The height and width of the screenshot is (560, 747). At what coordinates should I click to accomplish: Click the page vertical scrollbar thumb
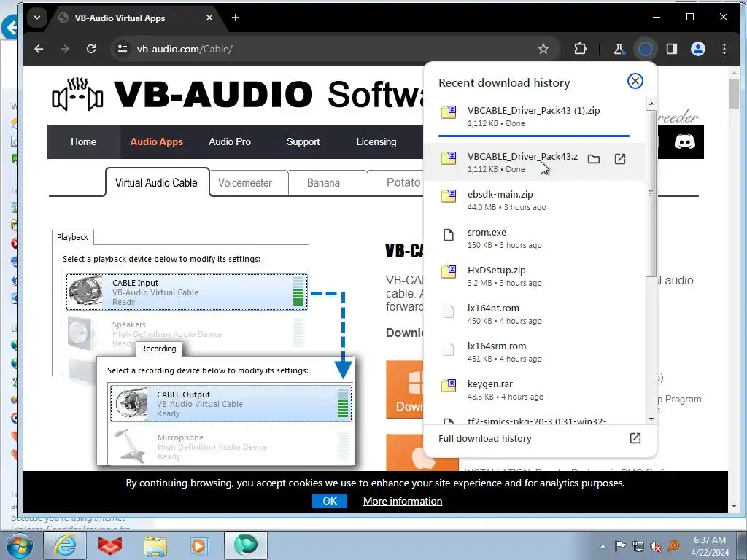pyautogui.click(x=734, y=94)
